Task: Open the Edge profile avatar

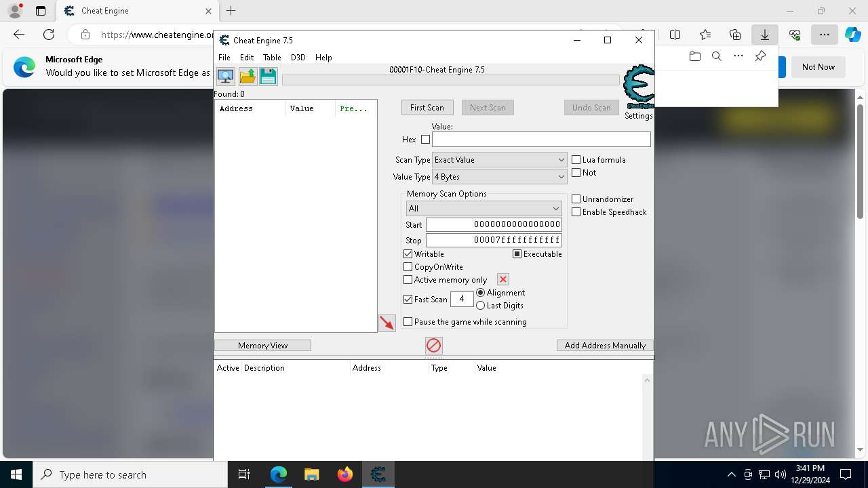Action: pyautogui.click(x=15, y=11)
